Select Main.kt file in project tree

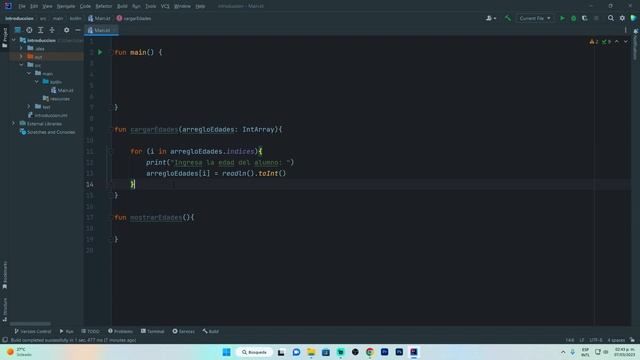(x=62, y=90)
